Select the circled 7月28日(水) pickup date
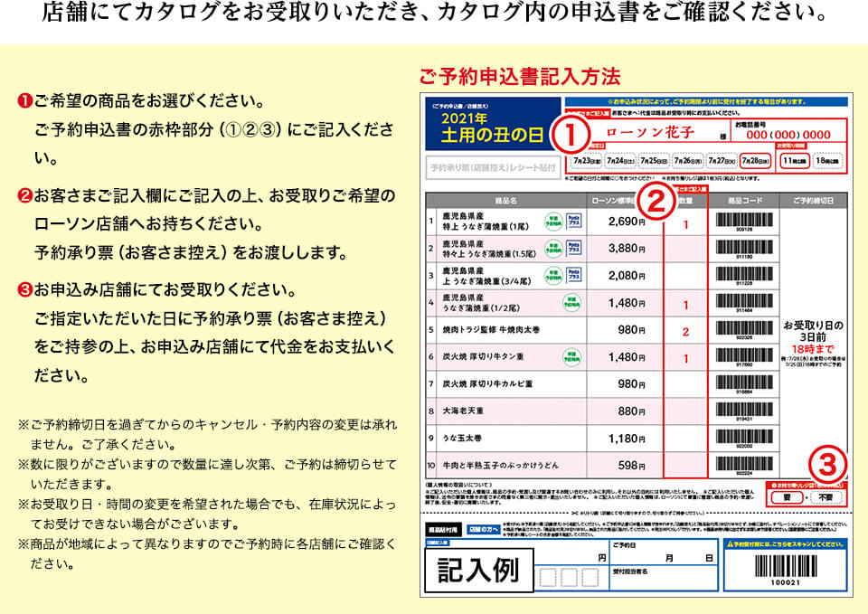Viewport: 868px width, 614px height. [x=755, y=161]
